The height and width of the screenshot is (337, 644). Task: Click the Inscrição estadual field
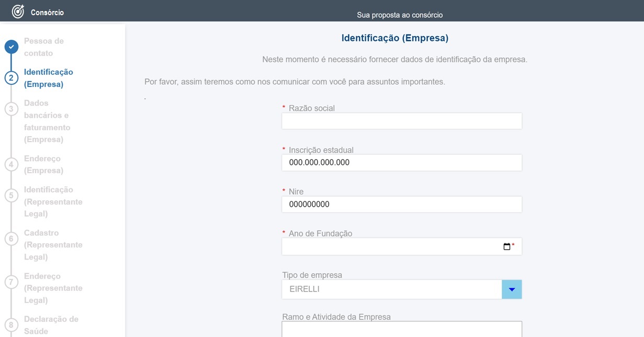coord(401,162)
